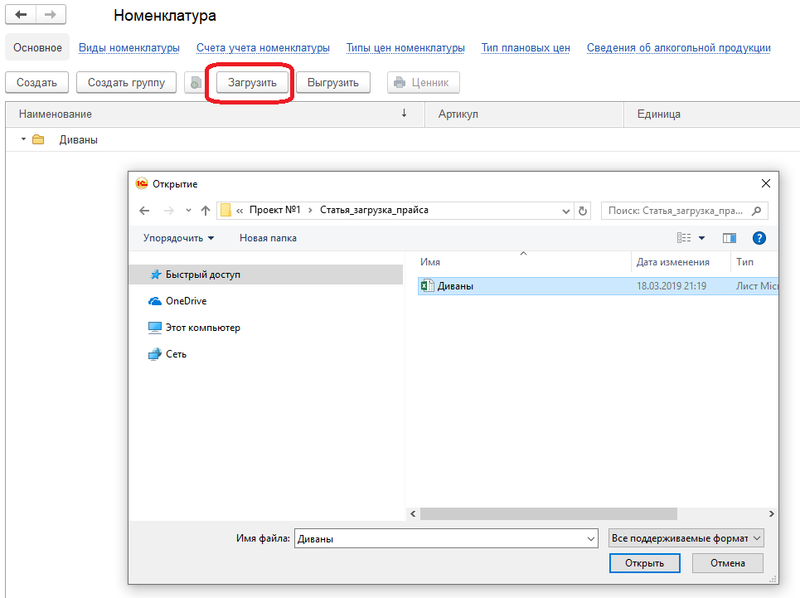Click the 1C logo in the dialog title
This screenshot has width=800, height=598.
point(141,184)
